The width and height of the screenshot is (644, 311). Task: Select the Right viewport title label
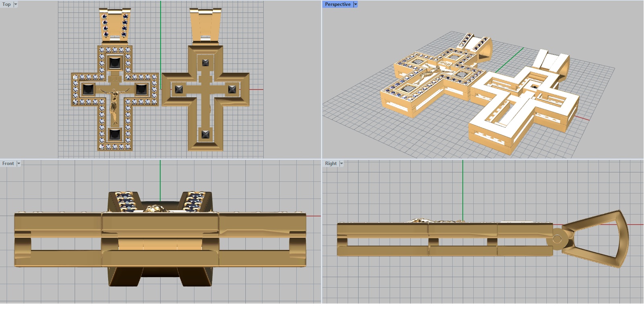(331, 164)
